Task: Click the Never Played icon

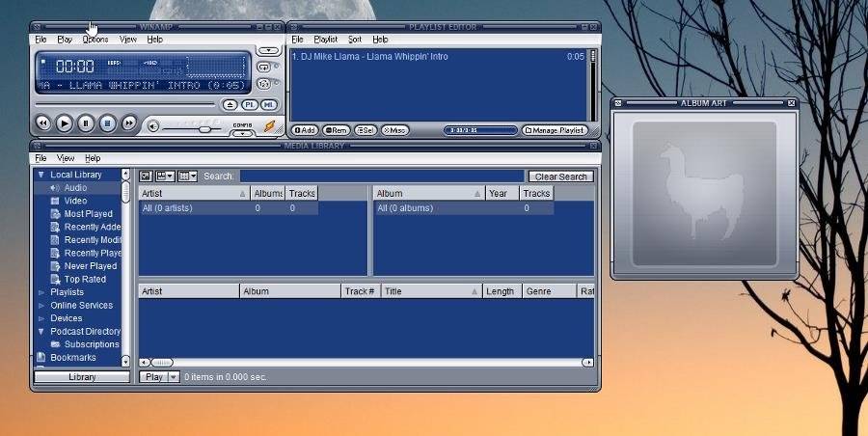Action: [55, 266]
